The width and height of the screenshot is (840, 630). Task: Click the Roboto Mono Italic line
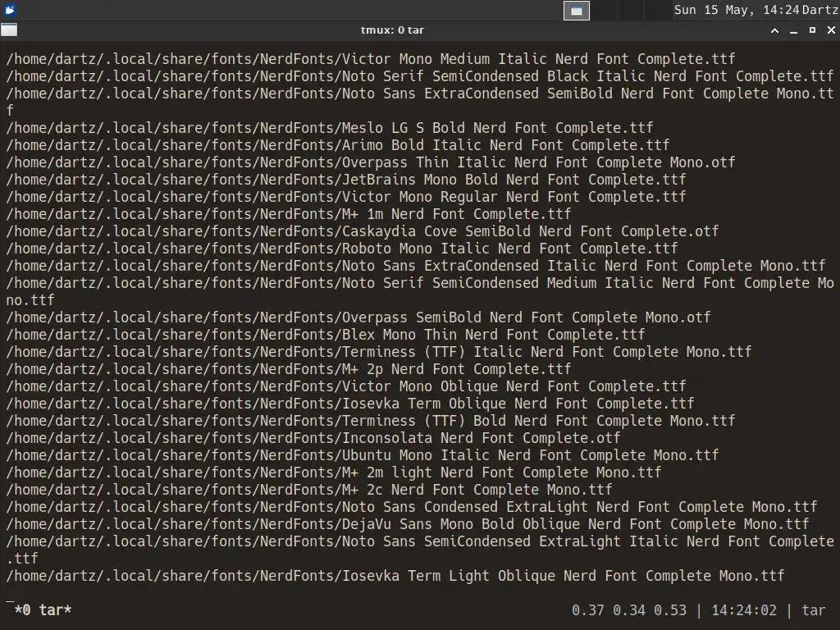pyautogui.click(x=342, y=248)
